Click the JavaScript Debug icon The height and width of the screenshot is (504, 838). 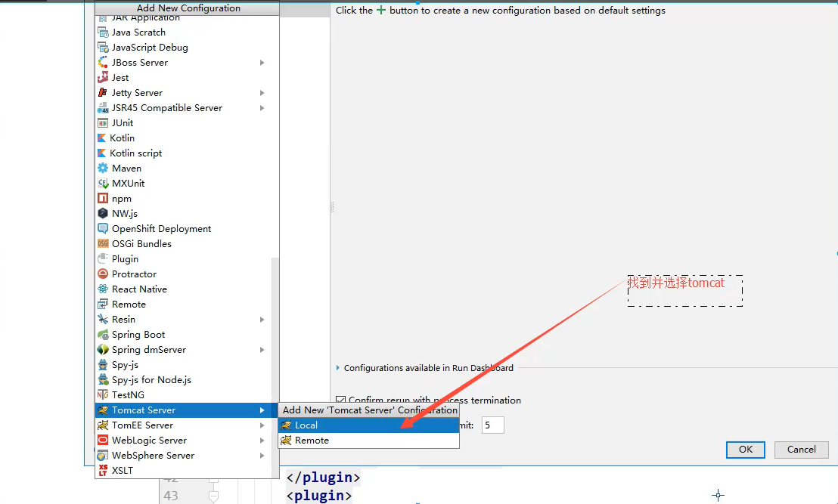(x=103, y=48)
